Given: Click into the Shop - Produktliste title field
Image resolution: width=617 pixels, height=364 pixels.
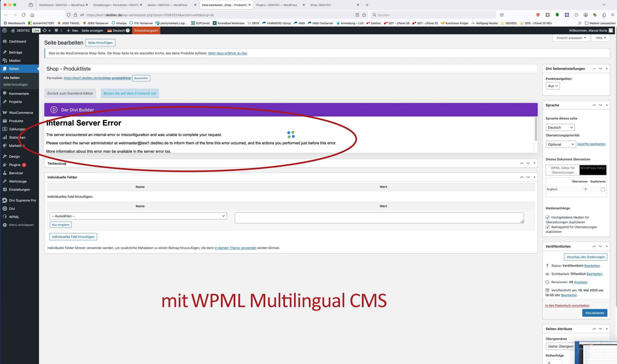Looking at the screenshot, I should pyautogui.click(x=291, y=69).
